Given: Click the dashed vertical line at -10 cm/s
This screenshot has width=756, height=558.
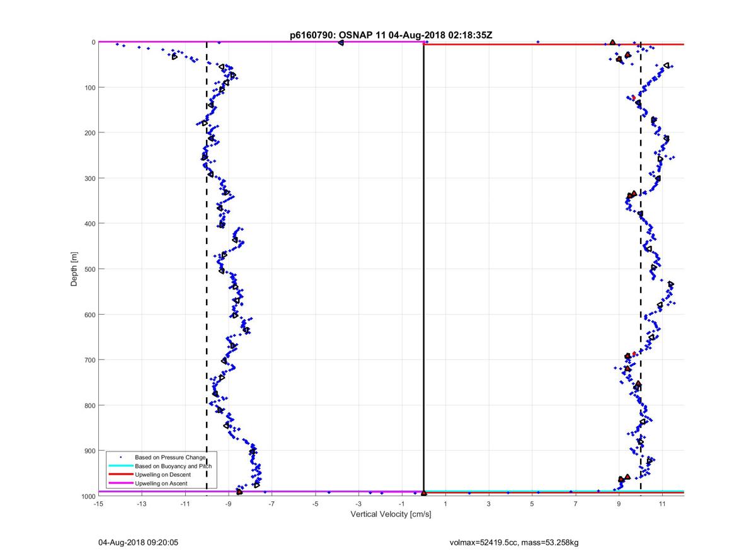Looking at the screenshot, I should point(207,269).
